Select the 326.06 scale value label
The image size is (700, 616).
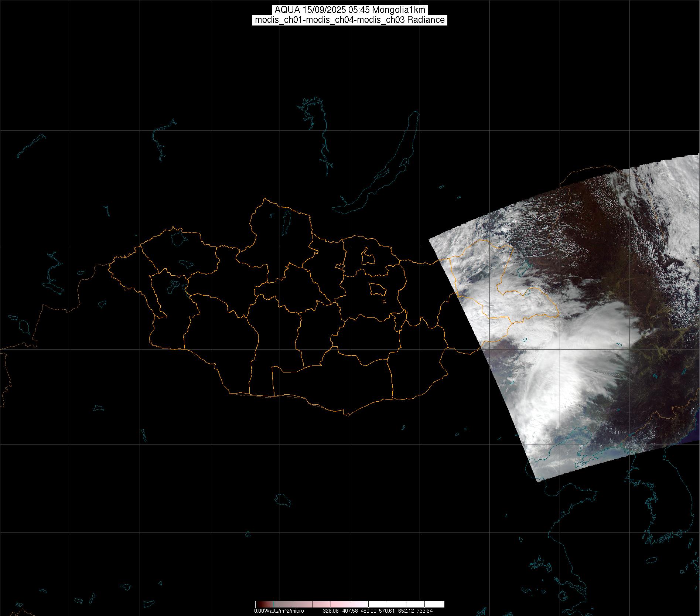coord(330,611)
